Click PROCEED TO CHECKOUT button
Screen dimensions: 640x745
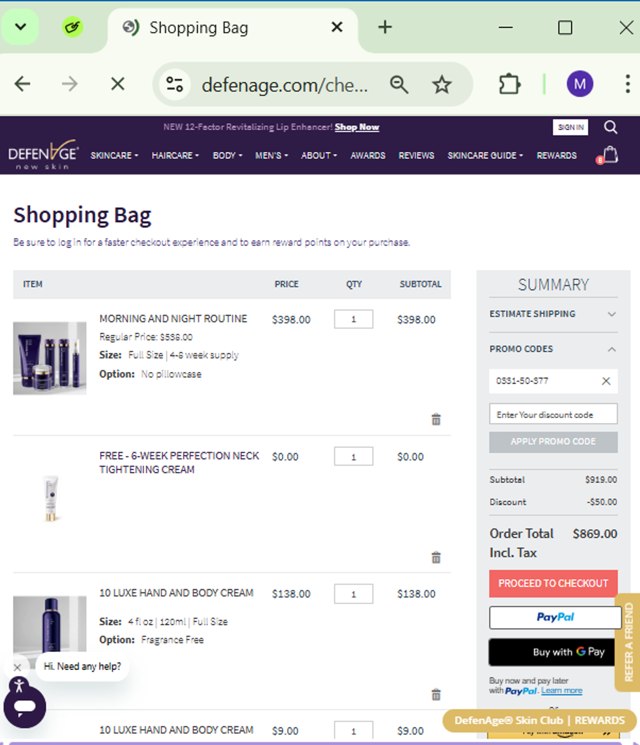553,583
